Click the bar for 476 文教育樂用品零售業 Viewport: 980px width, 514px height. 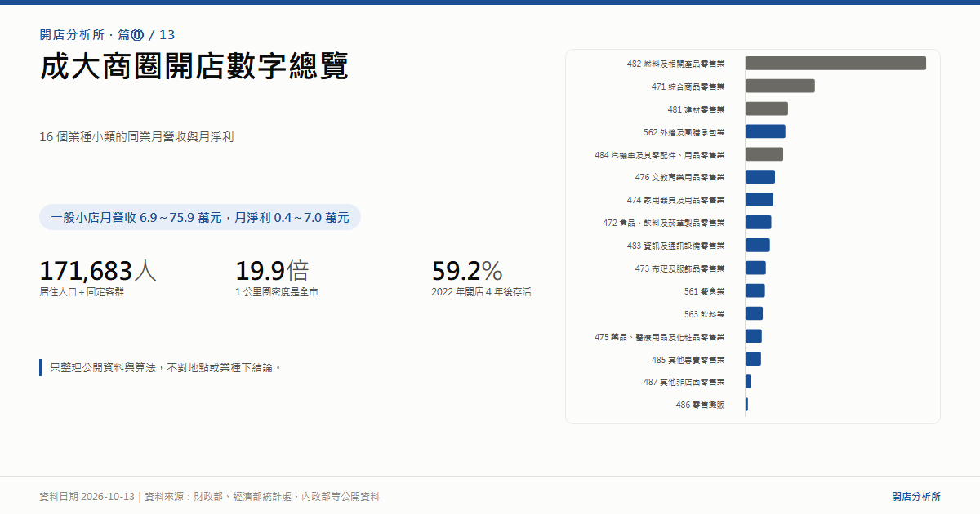tap(760, 177)
